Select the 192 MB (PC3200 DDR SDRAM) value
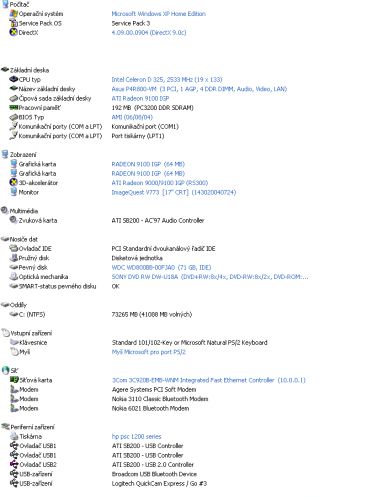The image size is (367, 500). (152, 107)
